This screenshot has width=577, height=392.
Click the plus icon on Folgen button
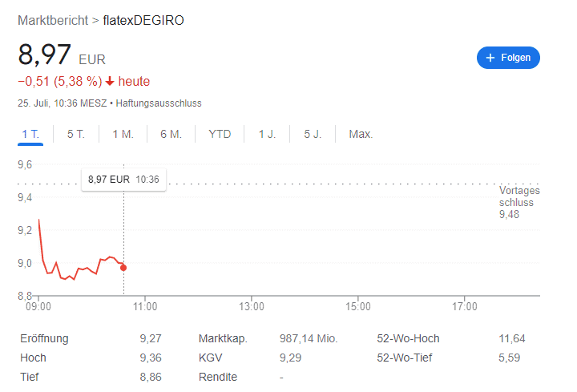pos(490,58)
